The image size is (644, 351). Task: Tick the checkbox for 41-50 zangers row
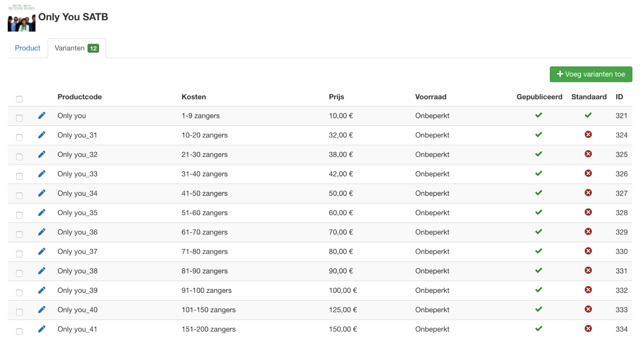click(19, 195)
